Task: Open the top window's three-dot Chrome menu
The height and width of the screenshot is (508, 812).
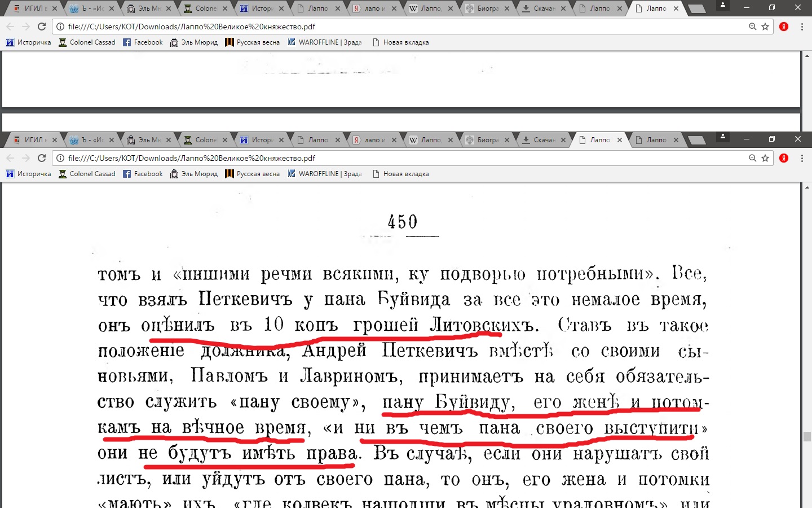Action: click(x=802, y=27)
